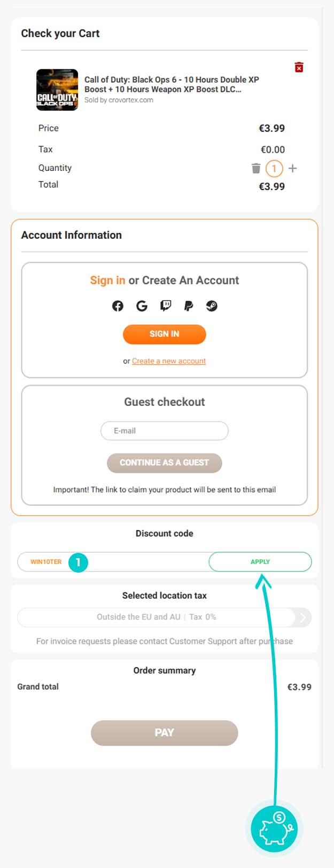Click the Call of Duty product thumbnail
Image resolution: width=334 pixels, height=868 pixels.
click(x=57, y=90)
